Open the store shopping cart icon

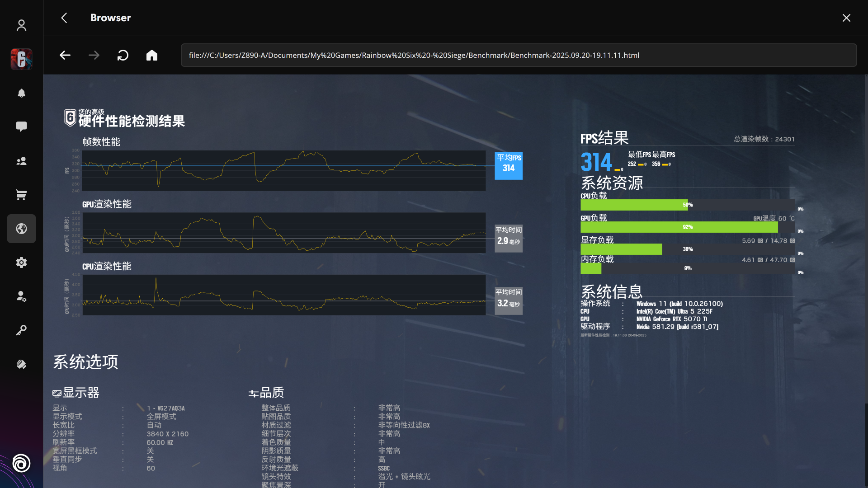click(x=21, y=195)
